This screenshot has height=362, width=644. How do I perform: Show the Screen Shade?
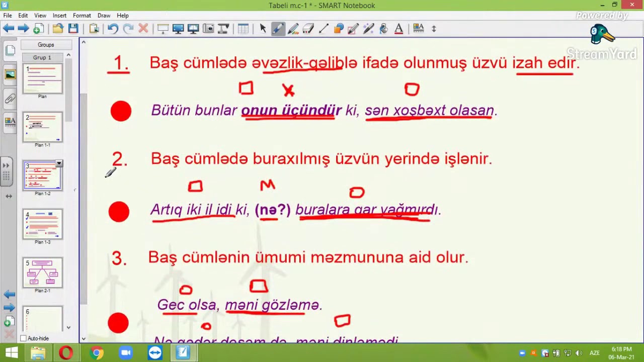[x=163, y=29]
